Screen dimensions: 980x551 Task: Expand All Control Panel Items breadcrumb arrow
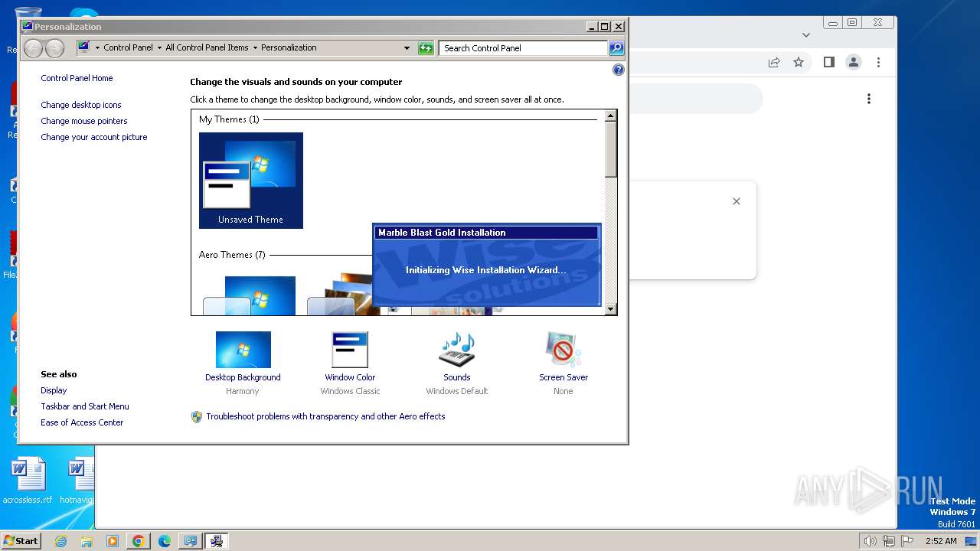255,48
